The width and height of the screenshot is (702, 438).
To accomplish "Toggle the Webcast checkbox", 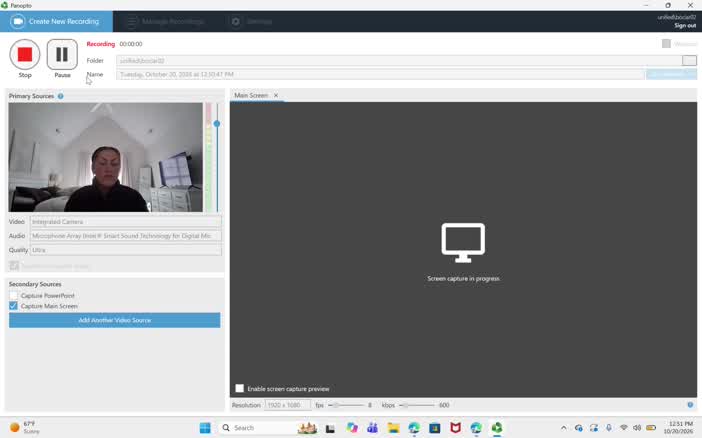I will click(x=666, y=43).
